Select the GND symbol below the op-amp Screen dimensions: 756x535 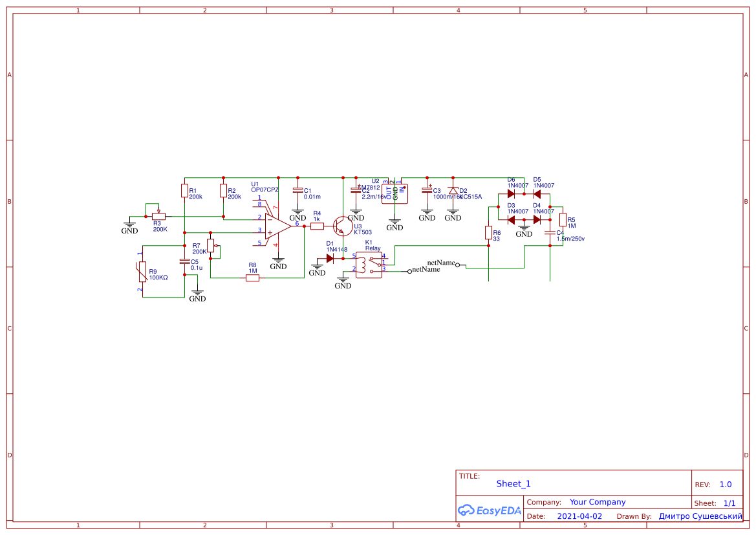tap(278, 263)
